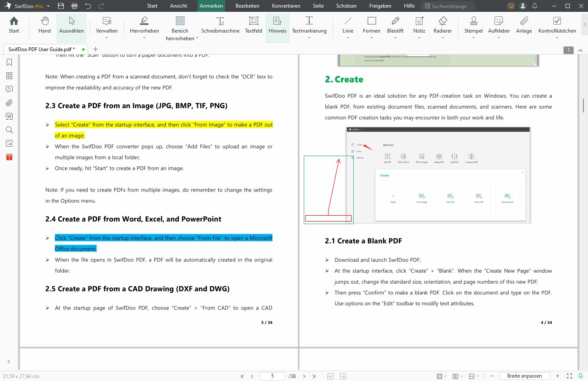Collapse the left sidebar with the arrow
Screen dimensions: 588x381
(9, 362)
